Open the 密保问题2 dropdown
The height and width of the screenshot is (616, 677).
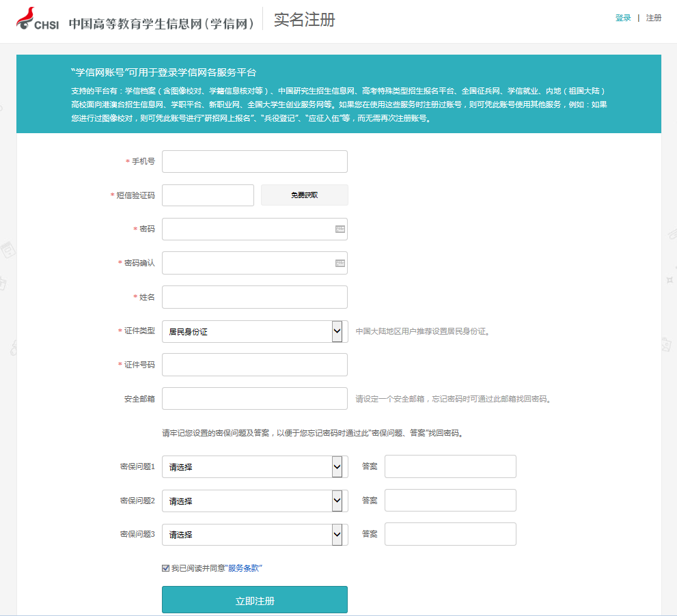coord(254,501)
